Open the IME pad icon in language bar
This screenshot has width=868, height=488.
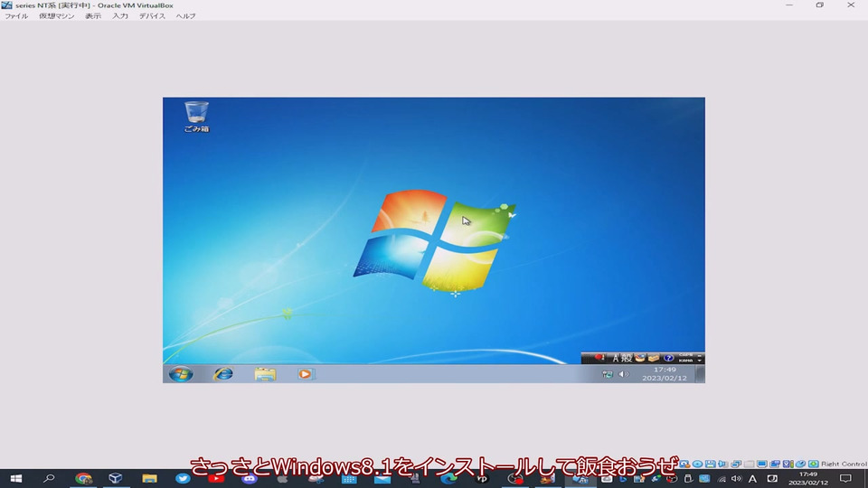[640, 358]
